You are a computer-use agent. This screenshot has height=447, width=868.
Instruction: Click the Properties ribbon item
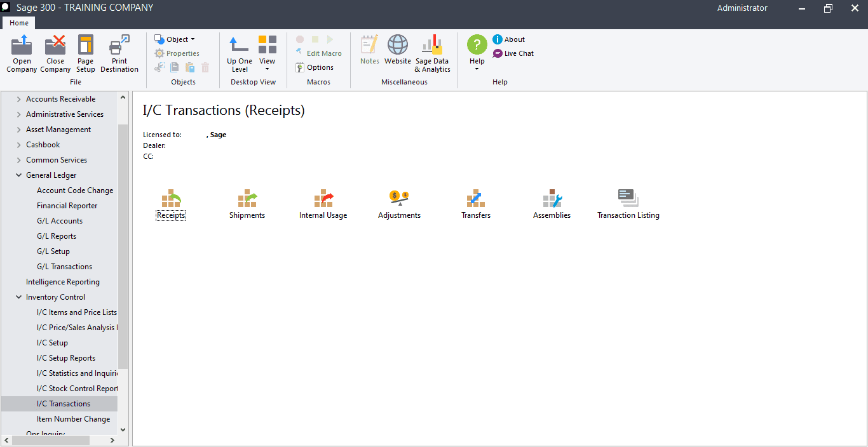click(x=177, y=53)
